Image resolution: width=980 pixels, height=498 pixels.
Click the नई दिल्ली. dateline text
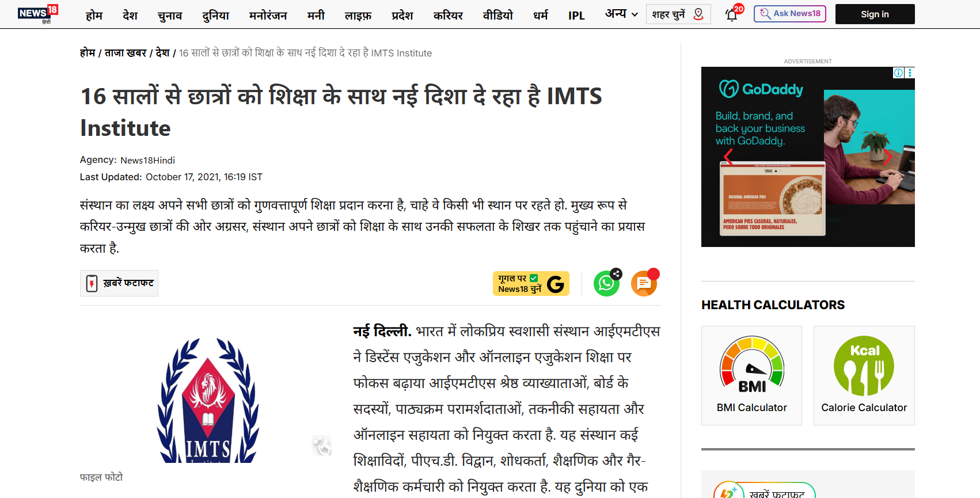[382, 331]
